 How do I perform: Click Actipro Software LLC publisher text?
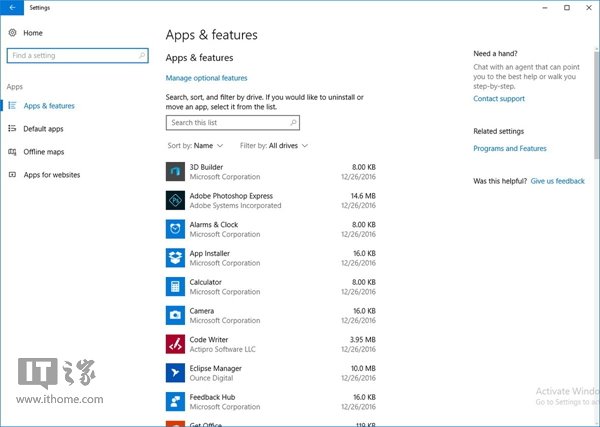tap(222, 349)
